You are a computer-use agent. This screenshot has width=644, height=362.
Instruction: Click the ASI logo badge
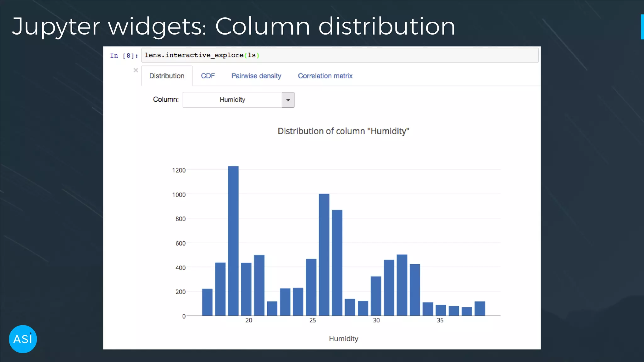[23, 339]
